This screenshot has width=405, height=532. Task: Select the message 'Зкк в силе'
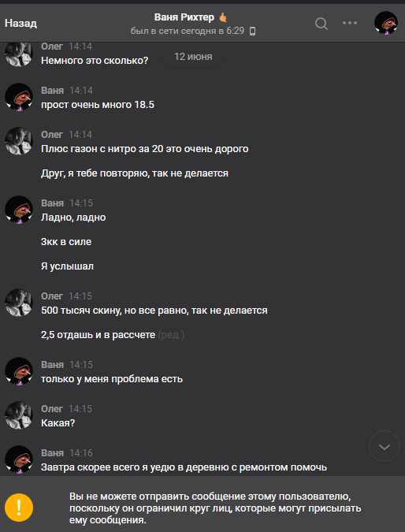(x=66, y=242)
